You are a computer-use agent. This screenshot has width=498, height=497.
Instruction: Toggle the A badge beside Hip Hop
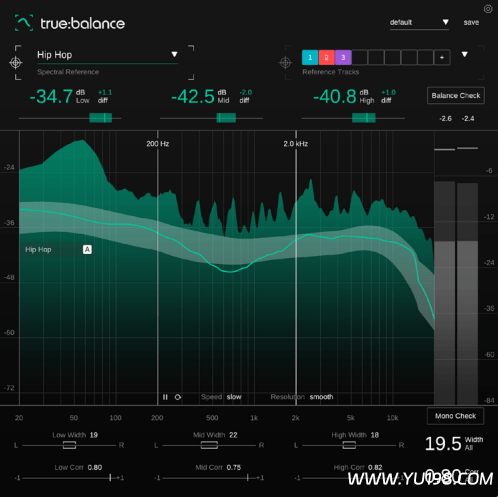coord(87,249)
